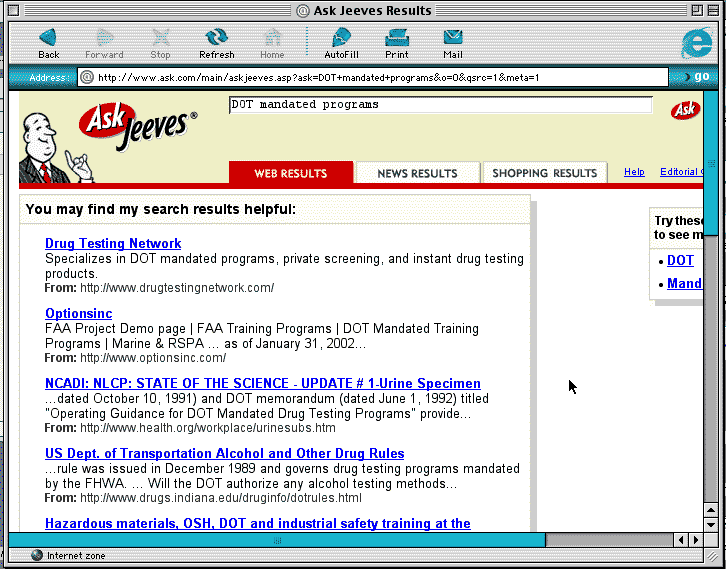Click the DOT suggestion link in sidebar
This screenshot has width=726, height=569.
680,261
